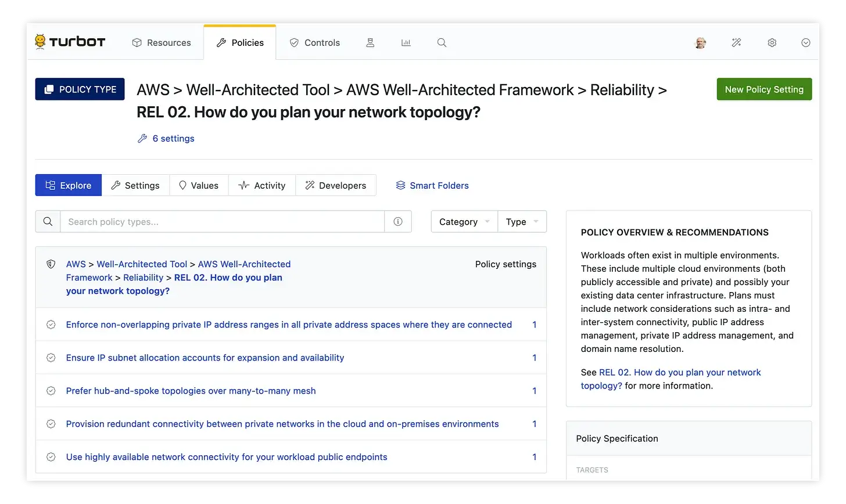The image size is (846, 504).
Task: Click settings count for Enforce non-overlapping row
Action: (535, 325)
